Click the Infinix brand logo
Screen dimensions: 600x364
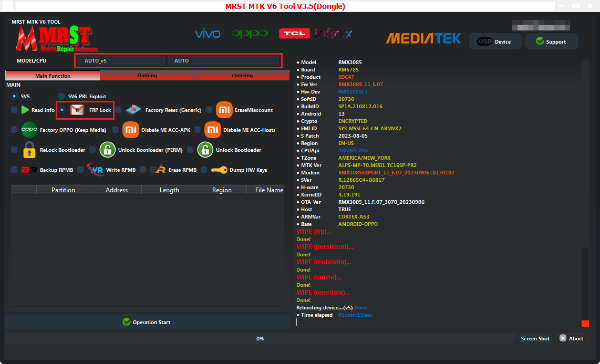[x=333, y=34]
